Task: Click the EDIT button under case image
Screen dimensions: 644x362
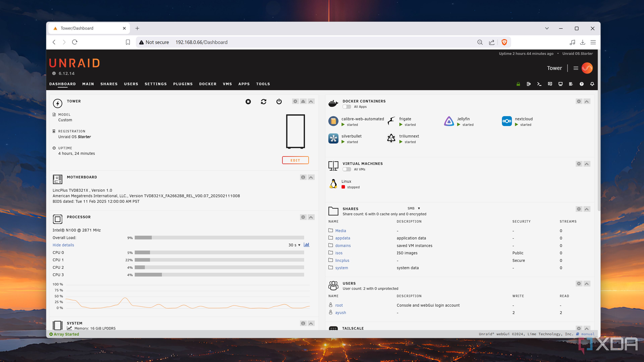Action: (x=295, y=160)
